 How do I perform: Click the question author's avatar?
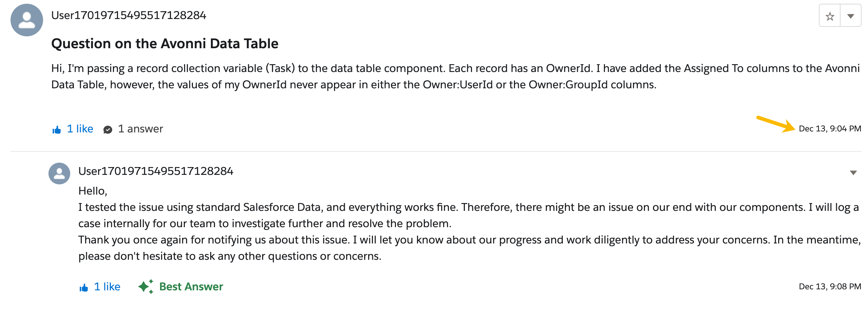click(26, 20)
